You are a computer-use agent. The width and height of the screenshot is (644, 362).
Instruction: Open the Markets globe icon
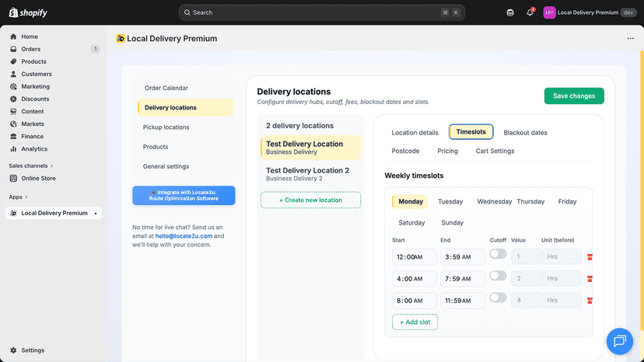pos(13,124)
